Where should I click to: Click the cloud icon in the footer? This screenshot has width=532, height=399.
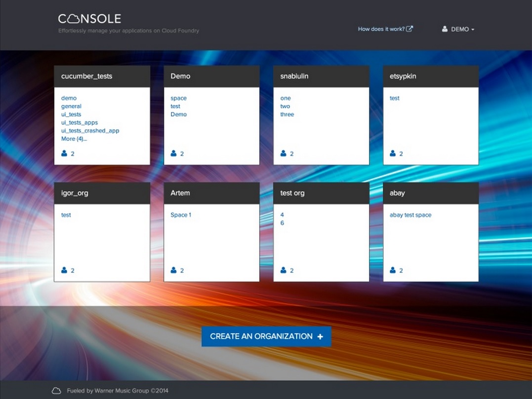[x=56, y=391]
